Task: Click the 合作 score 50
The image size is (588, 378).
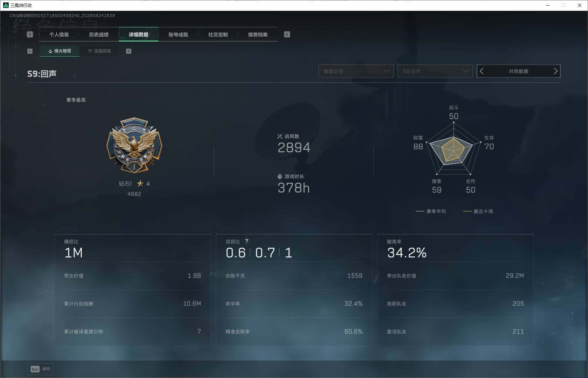Action: [471, 190]
